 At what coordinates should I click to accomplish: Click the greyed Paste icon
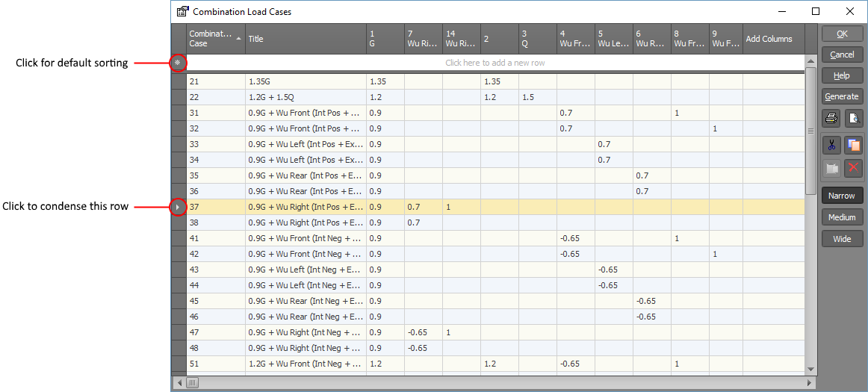click(x=831, y=168)
